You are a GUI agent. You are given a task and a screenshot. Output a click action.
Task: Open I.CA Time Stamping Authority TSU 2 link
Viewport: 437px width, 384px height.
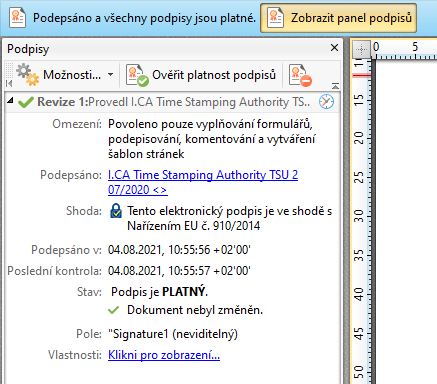[x=203, y=182]
